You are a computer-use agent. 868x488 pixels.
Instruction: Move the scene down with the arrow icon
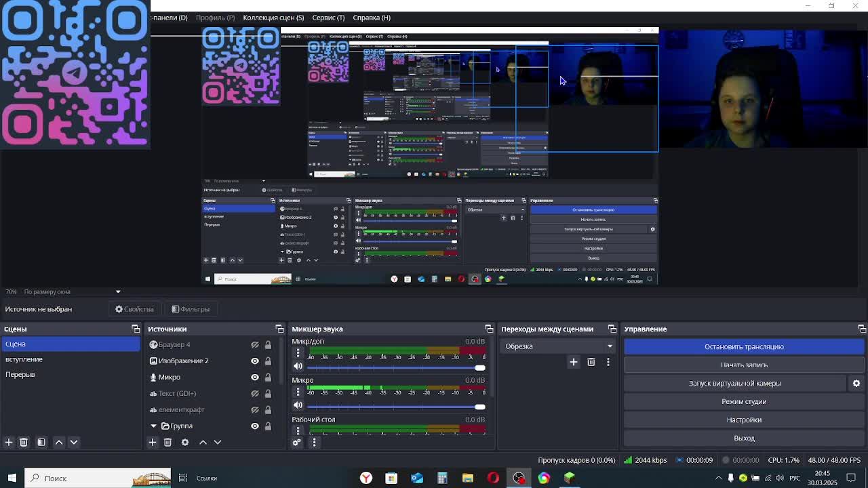[74, 442]
